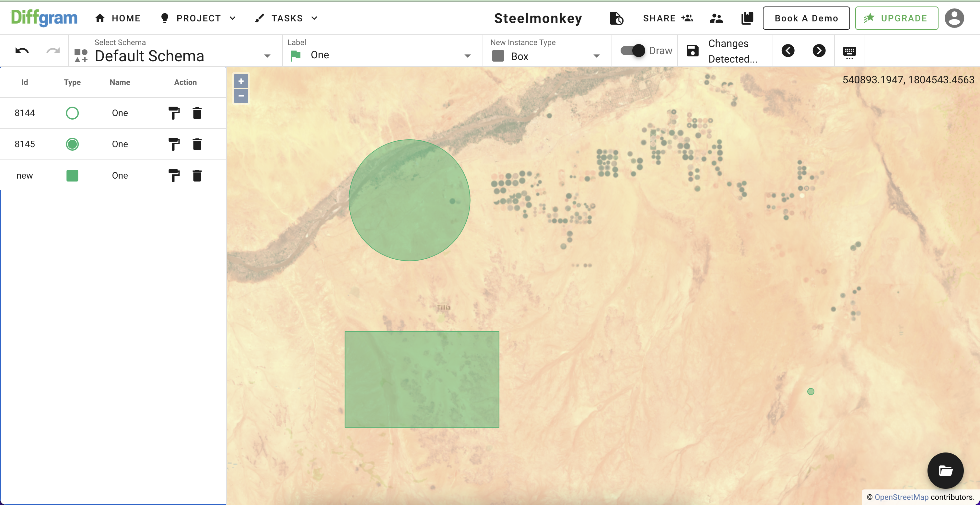Expand the Default Schema dropdown

pos(267,56)
